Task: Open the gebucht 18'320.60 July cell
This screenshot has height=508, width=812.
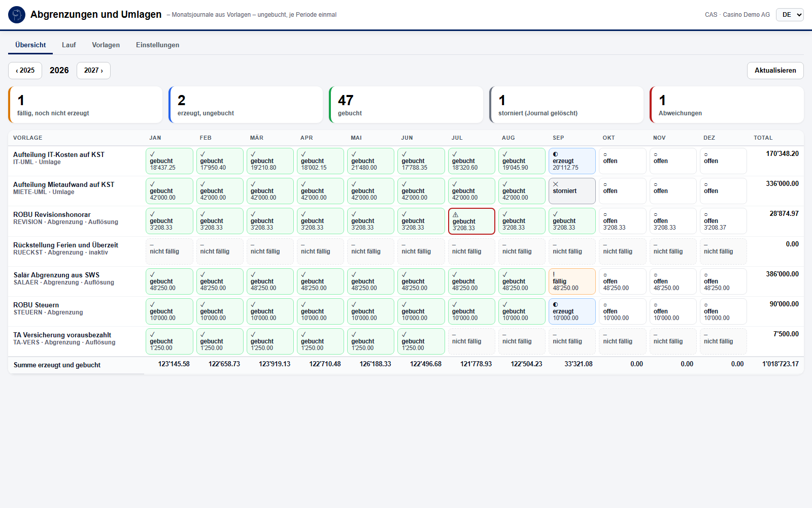Action: tap(471, 161)
